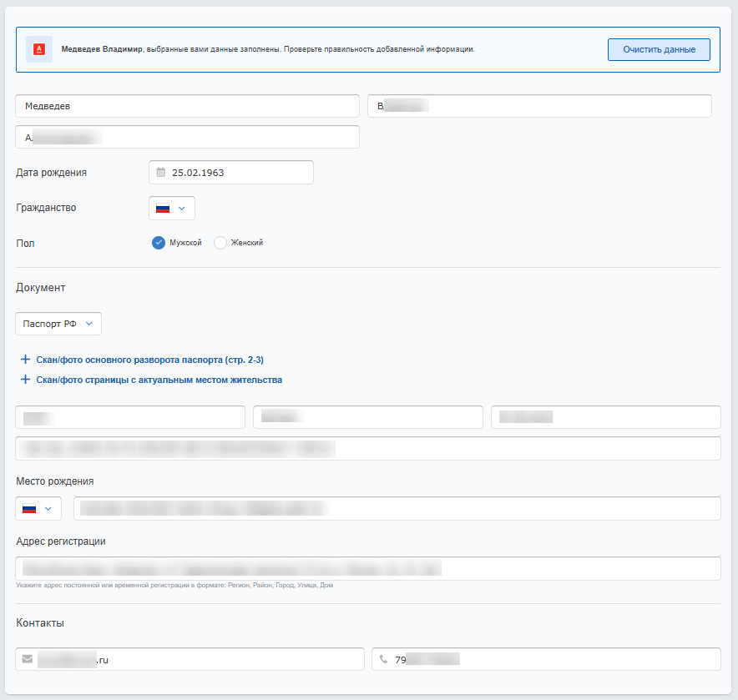Click the last of the three blurred passport fields
738x700 pixels.
(x=606, y=417)
